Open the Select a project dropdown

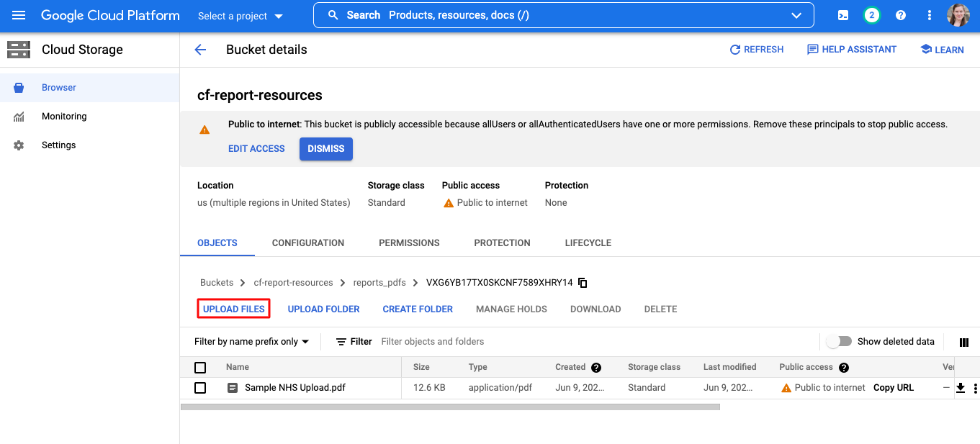click(x=240, y=16)
